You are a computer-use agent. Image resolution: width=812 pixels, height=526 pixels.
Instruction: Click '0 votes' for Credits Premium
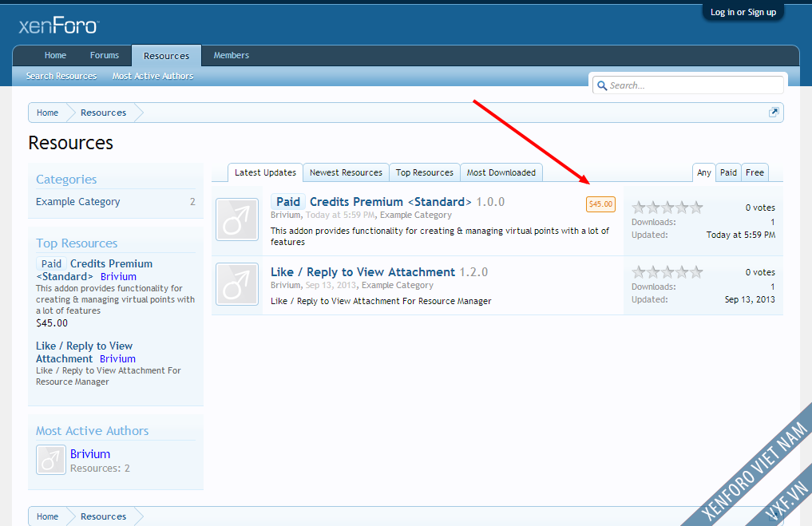(x=760, y=208)
